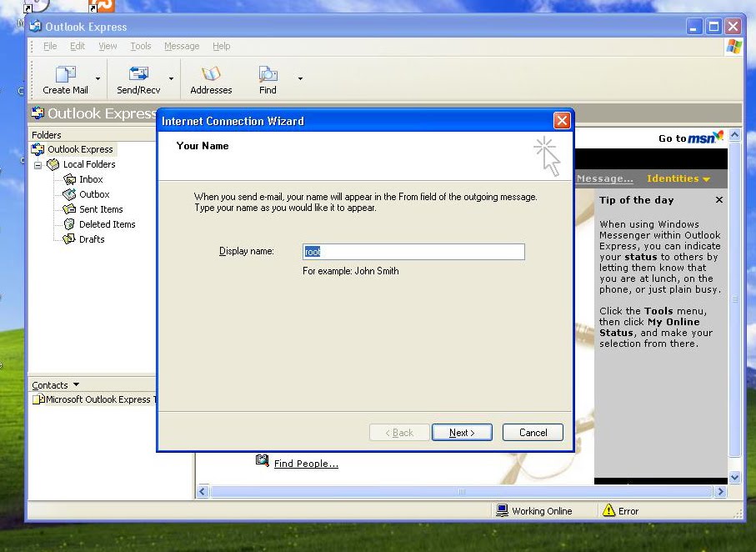
Task: Open the Addresses book icon
Action: click(211, 74)
